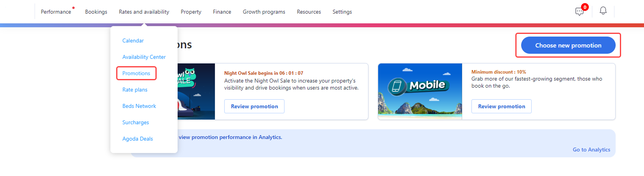Review the Mobile promotion
Viewport: 644px width, 176px height.
pyautogui.click(x=501, y=106)
